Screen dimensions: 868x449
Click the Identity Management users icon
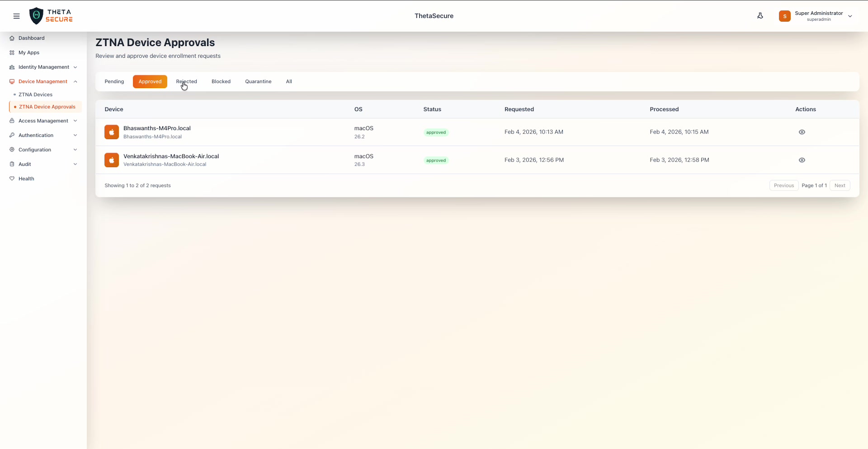(x=12, y=67)
